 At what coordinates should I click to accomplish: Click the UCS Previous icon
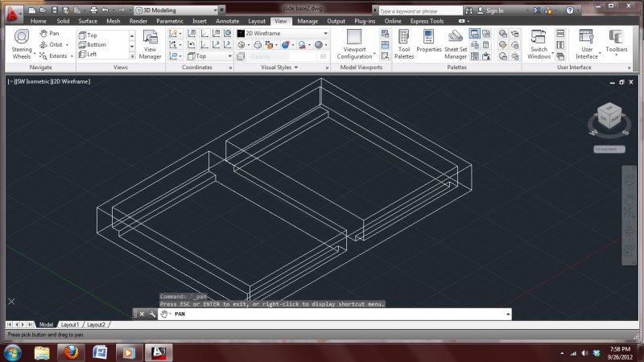point(191,45)
